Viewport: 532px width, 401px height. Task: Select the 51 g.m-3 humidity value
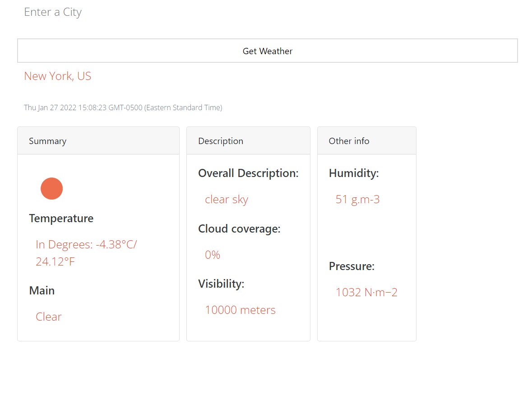click(x=357, y=199)
